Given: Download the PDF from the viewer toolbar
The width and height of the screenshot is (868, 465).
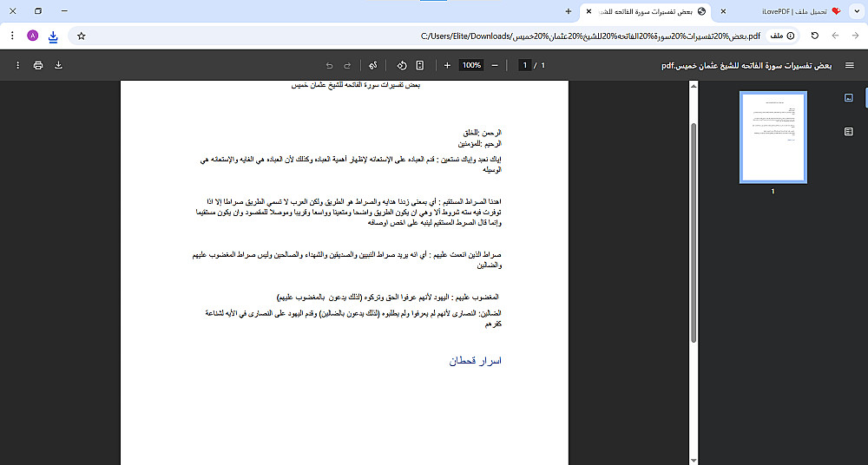Looking at the screenshot, I should [58, 65].
